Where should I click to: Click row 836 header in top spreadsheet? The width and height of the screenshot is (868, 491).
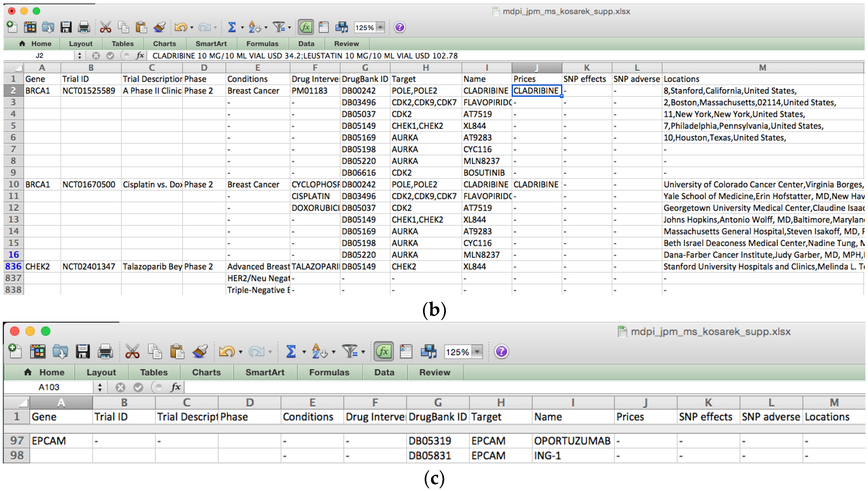click(x=13, y=266)
